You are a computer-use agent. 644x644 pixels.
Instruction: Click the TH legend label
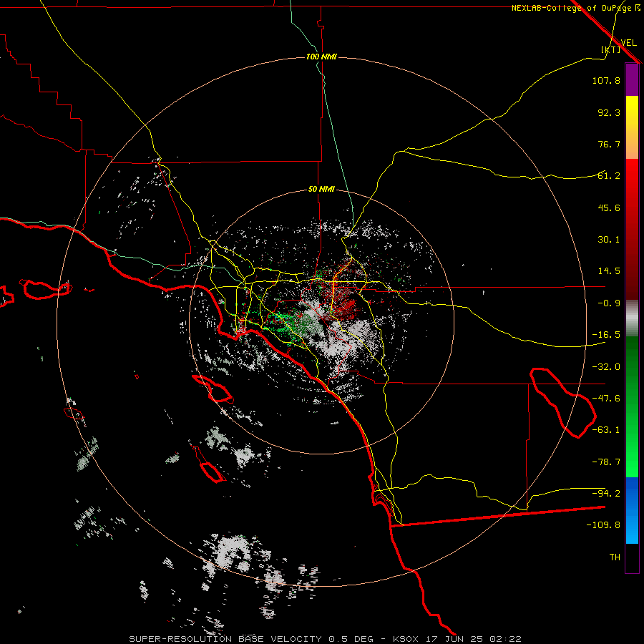point(615,557)
